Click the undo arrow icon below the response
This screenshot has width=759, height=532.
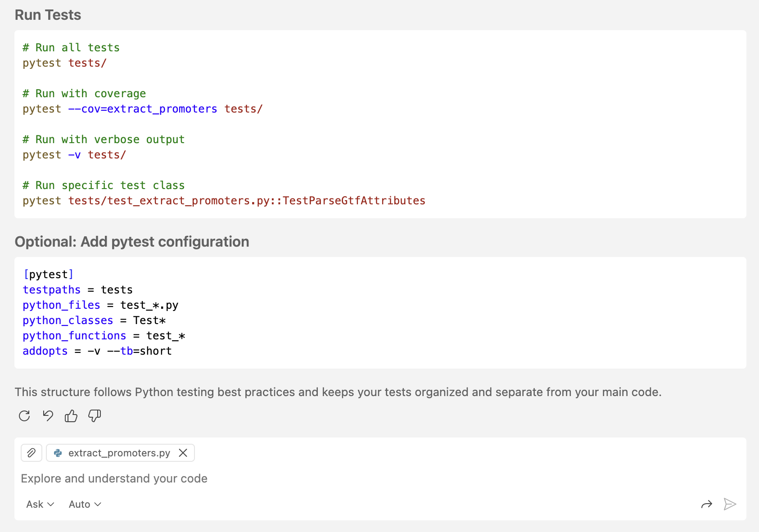coord(48,416)
